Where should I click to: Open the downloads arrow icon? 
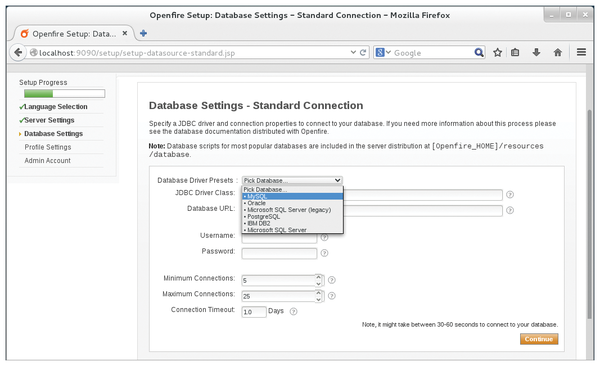point(536,52)
